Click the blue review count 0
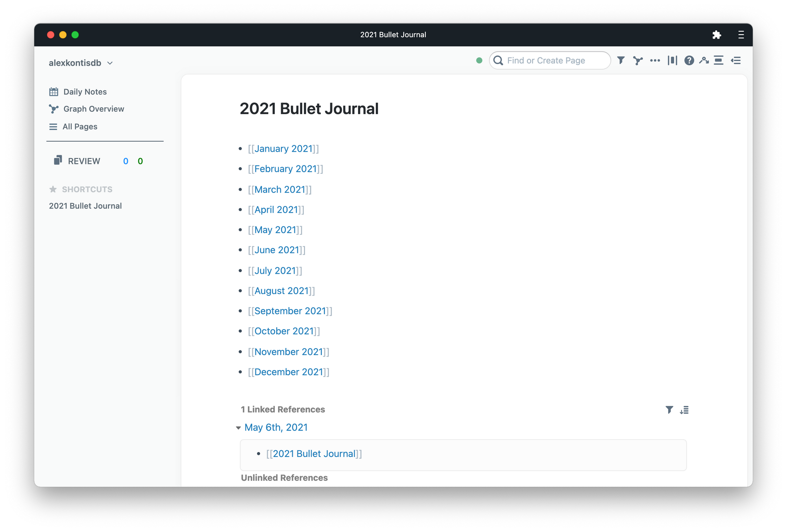This screenshot has width=787, height=532. [126, 161]
